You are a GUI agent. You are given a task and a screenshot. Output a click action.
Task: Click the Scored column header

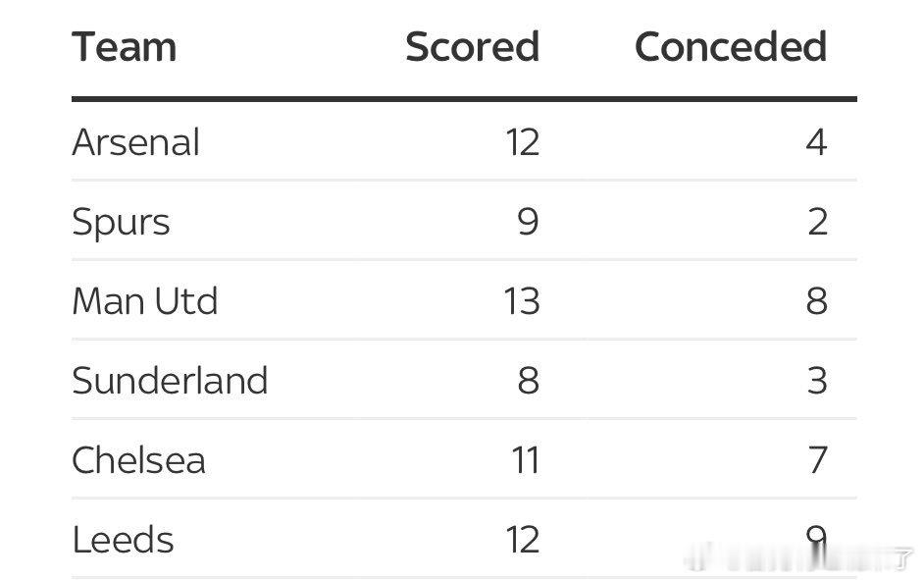tap(473, 46)
